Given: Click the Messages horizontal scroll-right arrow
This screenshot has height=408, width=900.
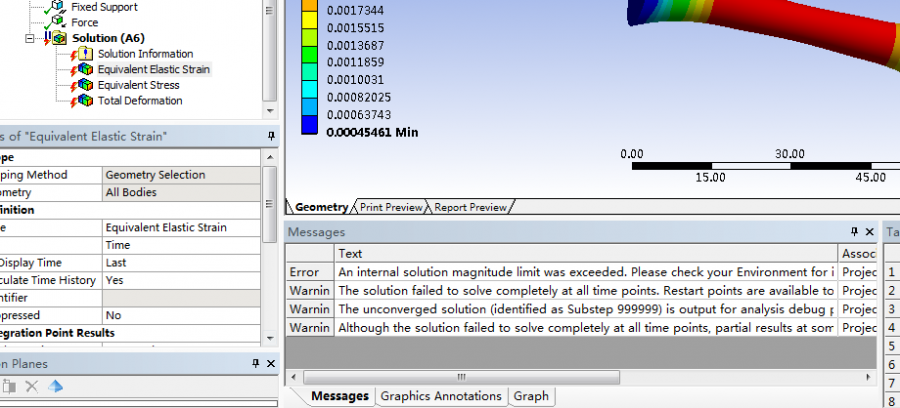Looking at the screenshot, I should (x=868, y=377).
